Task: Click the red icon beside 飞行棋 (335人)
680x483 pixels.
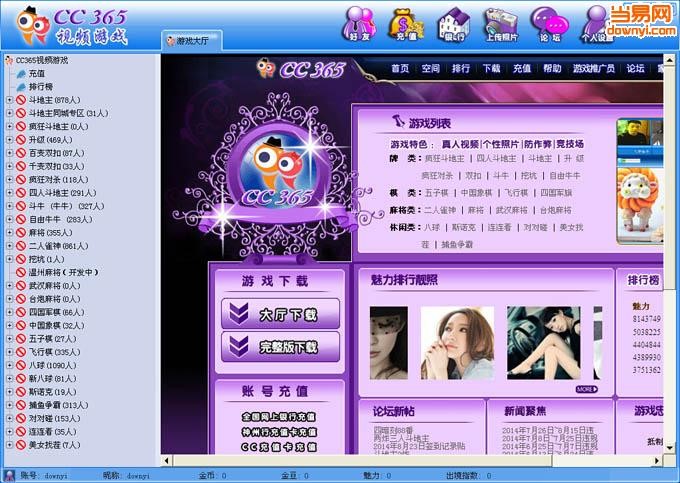Action: 21,352
